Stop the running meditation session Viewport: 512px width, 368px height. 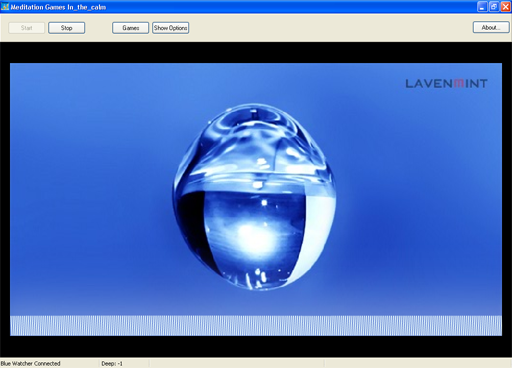(x=66, y=28)
